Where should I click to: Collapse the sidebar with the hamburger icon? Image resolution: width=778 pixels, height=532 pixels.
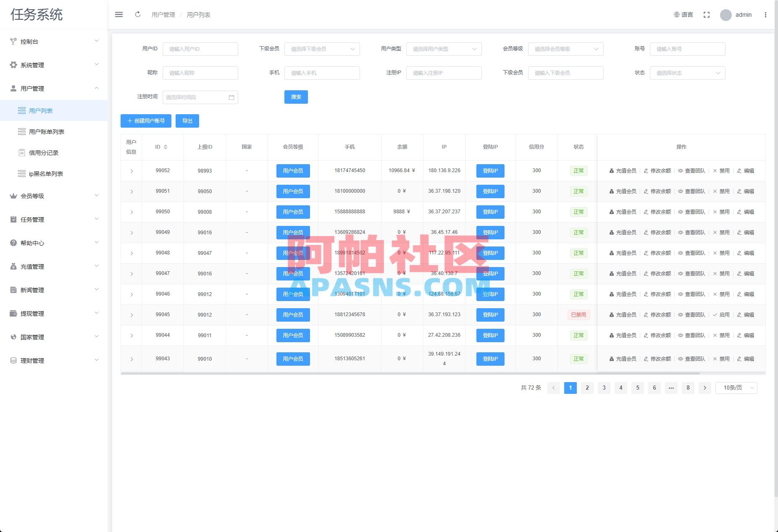pos(119,14)
